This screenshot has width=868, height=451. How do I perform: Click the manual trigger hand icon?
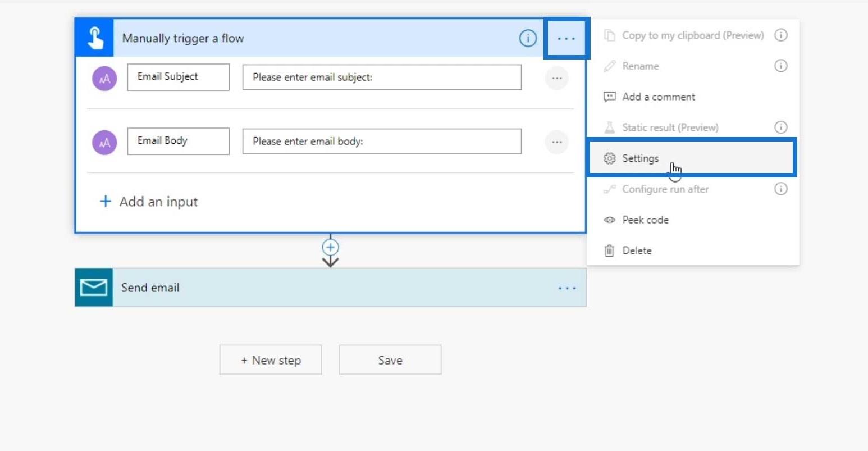[95, 38]
